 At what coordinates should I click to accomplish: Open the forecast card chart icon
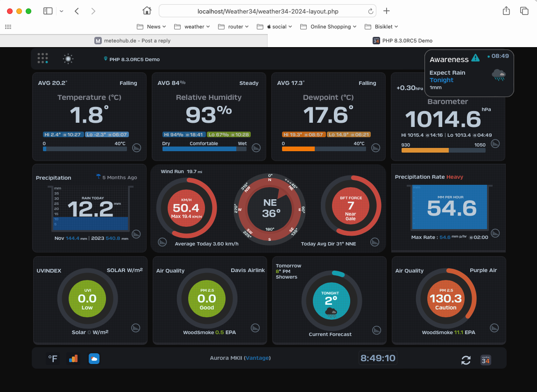coord(376,330)
